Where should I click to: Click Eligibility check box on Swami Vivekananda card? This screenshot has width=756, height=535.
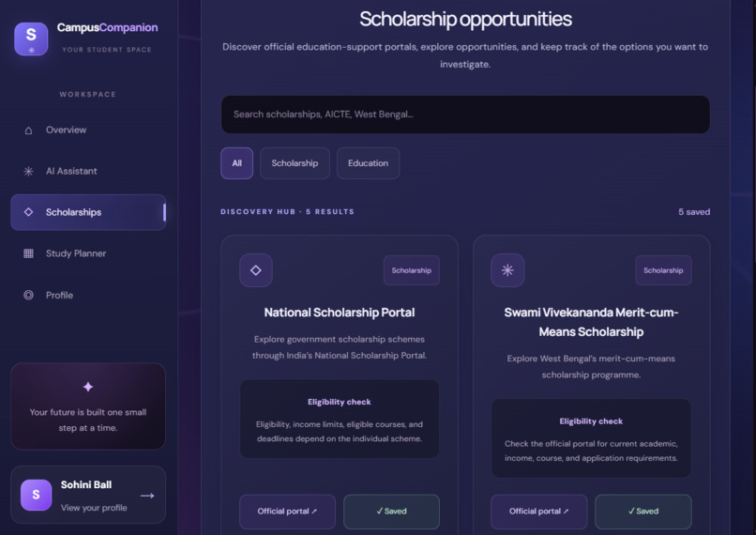tap(591, 438)
